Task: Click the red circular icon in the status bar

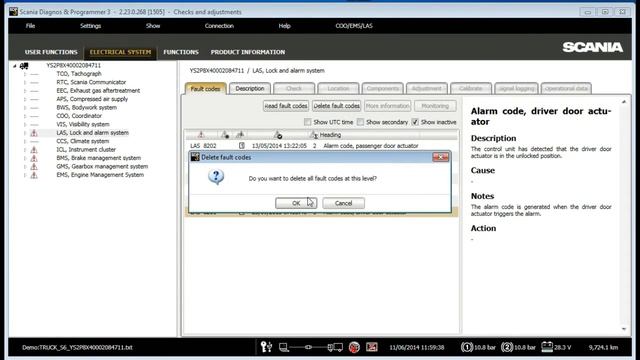Action: click(354, 347)
